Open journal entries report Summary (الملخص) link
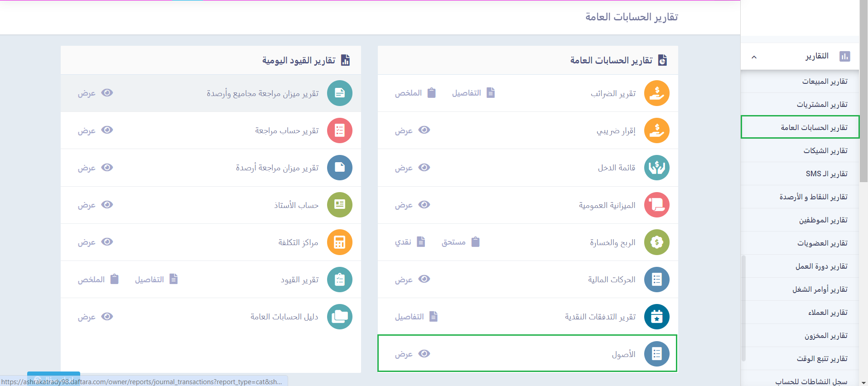Image resolution: width=868 pixels, height=386 pixels. [98, 280]
